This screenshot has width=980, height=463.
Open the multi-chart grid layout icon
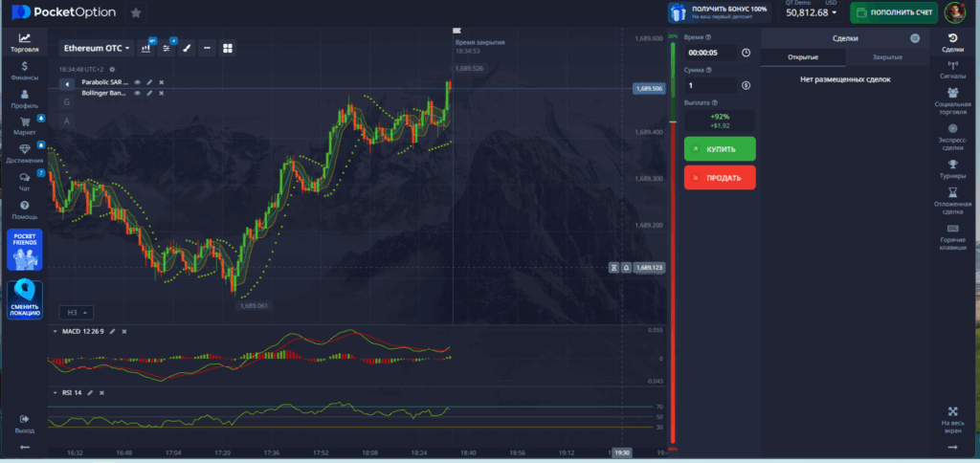228,48
